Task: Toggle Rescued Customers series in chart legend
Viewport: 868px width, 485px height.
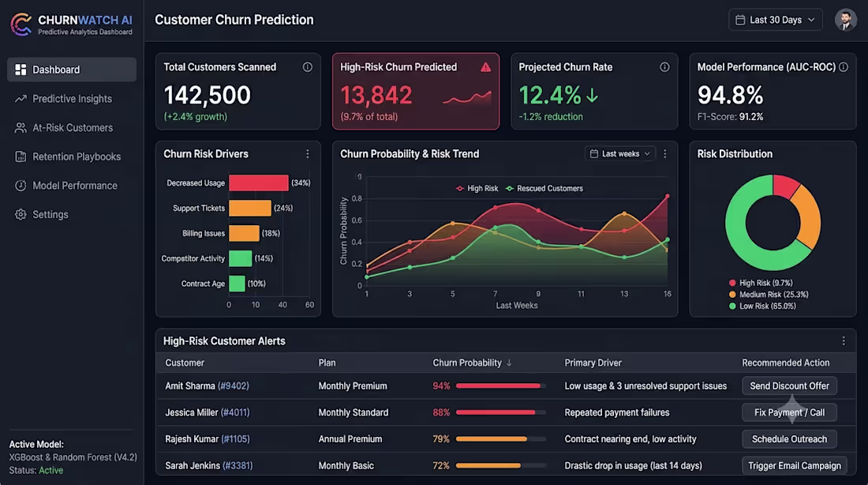Action: click(544, 189)
